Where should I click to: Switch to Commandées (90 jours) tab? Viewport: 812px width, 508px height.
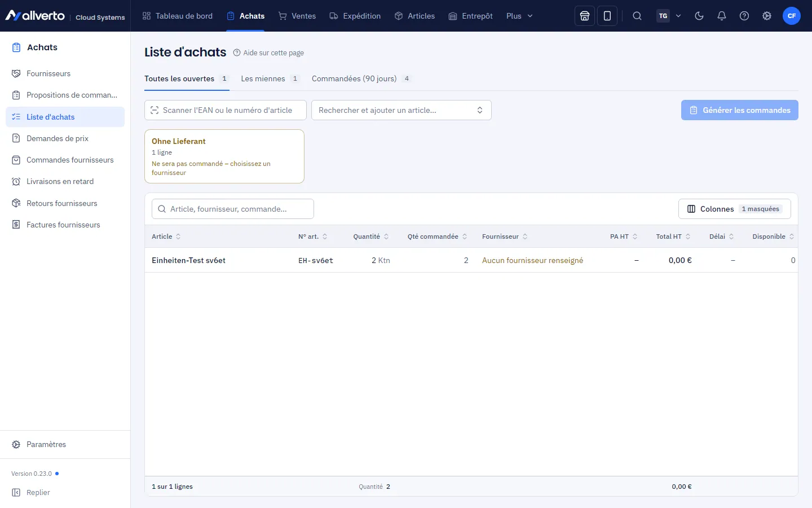coord(361,78)
